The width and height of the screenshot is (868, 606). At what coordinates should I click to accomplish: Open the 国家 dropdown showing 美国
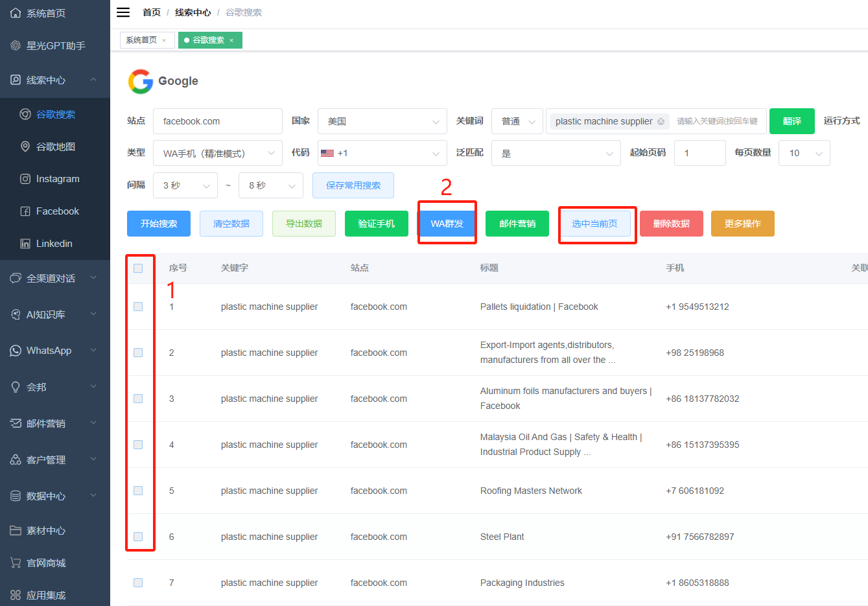(x=382, y=121)
